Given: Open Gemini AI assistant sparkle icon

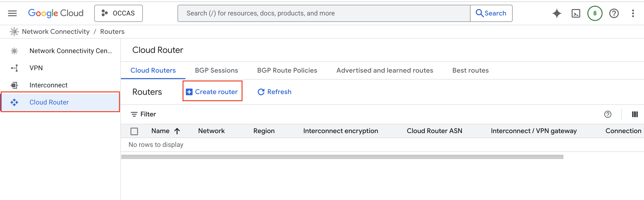Looking at the screenshot, I should [x=557, y=13].
